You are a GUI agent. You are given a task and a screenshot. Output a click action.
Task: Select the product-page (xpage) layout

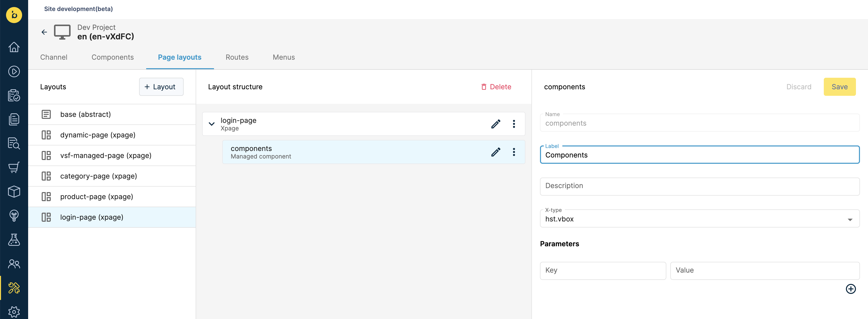(112, 197)
